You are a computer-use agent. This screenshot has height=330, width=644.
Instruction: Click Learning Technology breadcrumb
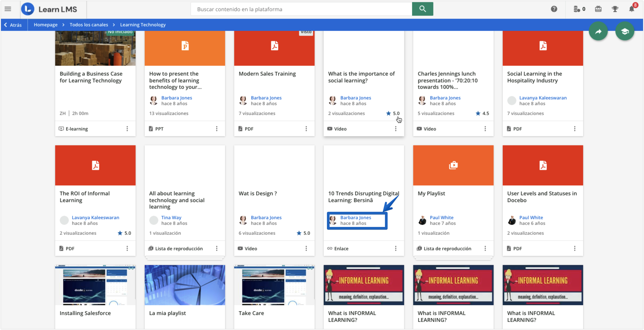143,25
